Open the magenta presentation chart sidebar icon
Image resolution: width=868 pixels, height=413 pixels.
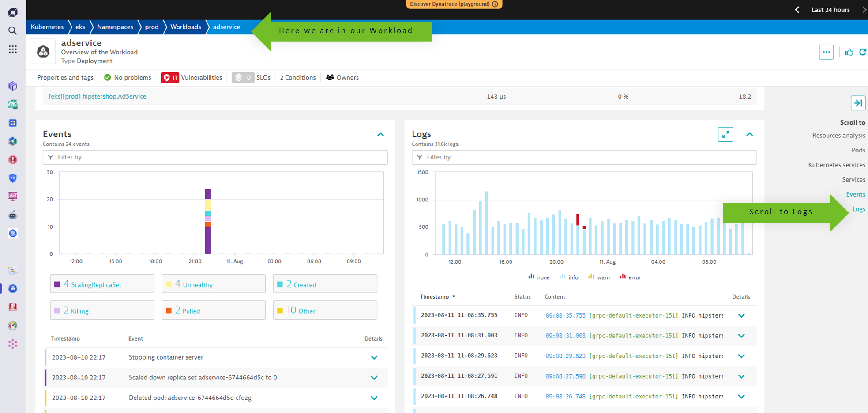13,196
